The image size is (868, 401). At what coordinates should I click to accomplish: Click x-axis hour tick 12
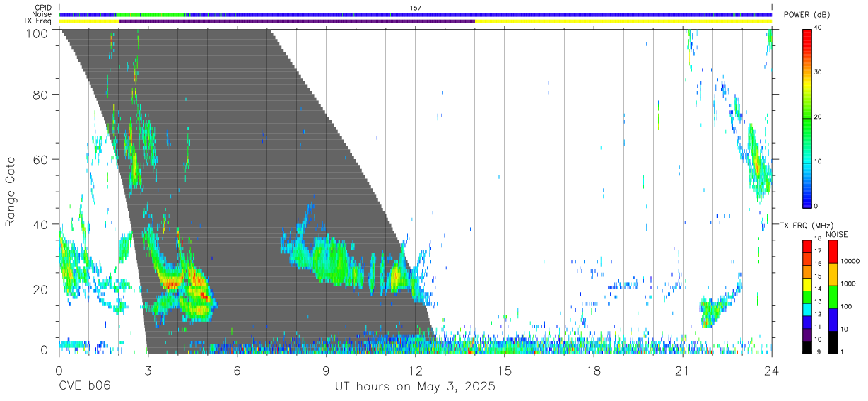[x=415, y=370]
